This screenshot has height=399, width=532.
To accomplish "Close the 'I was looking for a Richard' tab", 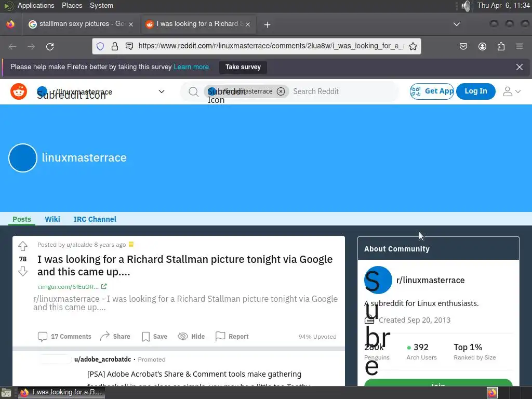I will click(x=248, y=24).
